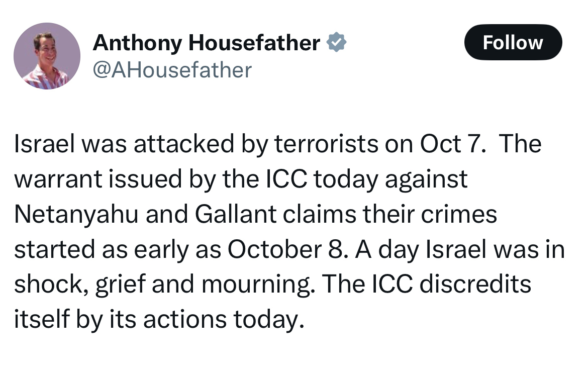Click the blue verified checkmark badge

pyautogui.click(x=336, y=43)
